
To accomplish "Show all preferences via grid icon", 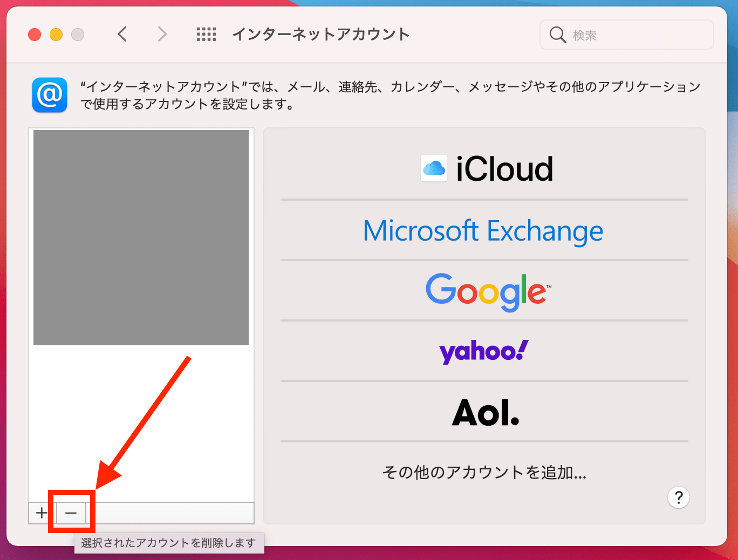I will pos(206,35).
